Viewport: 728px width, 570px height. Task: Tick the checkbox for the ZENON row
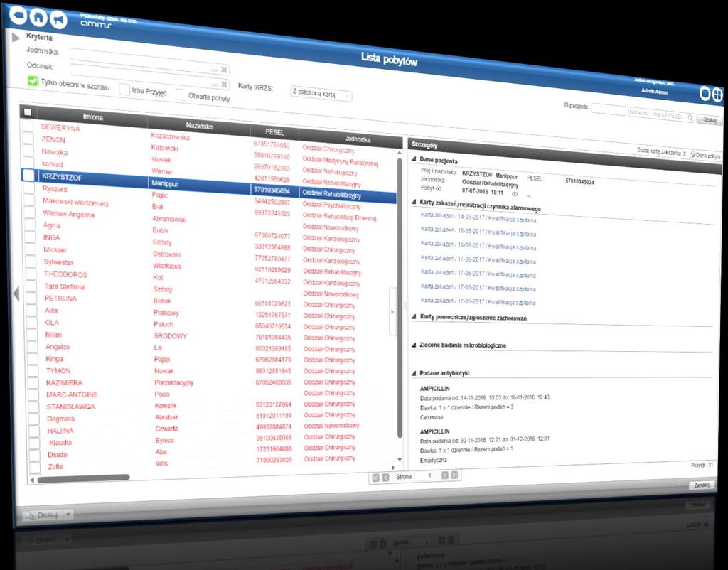[x=28, y=138]
